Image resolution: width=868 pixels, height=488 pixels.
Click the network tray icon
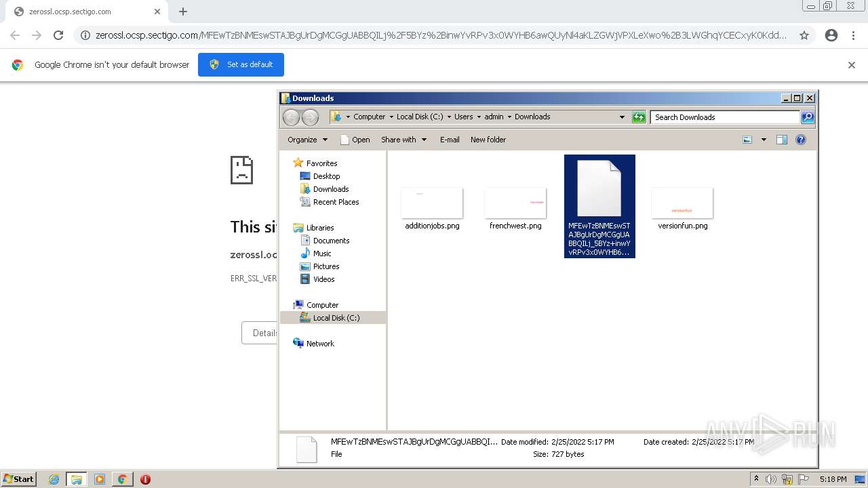787,479
